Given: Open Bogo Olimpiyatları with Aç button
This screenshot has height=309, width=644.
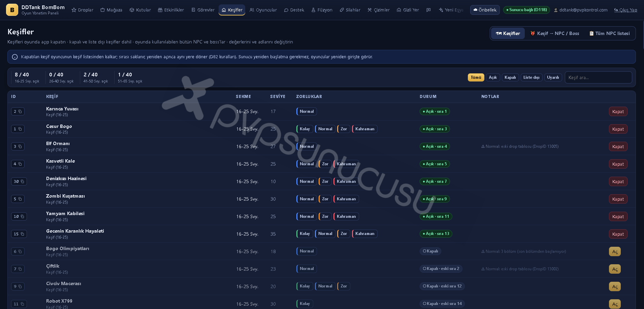Looking at the screenshot, I should [615, 251].
